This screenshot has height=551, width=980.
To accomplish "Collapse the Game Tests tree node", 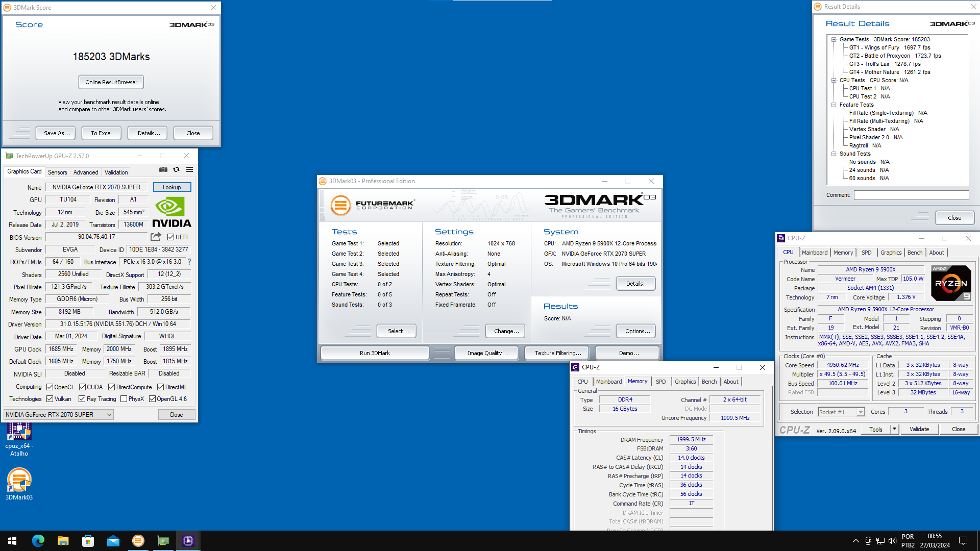I will [x=834, y=39].
